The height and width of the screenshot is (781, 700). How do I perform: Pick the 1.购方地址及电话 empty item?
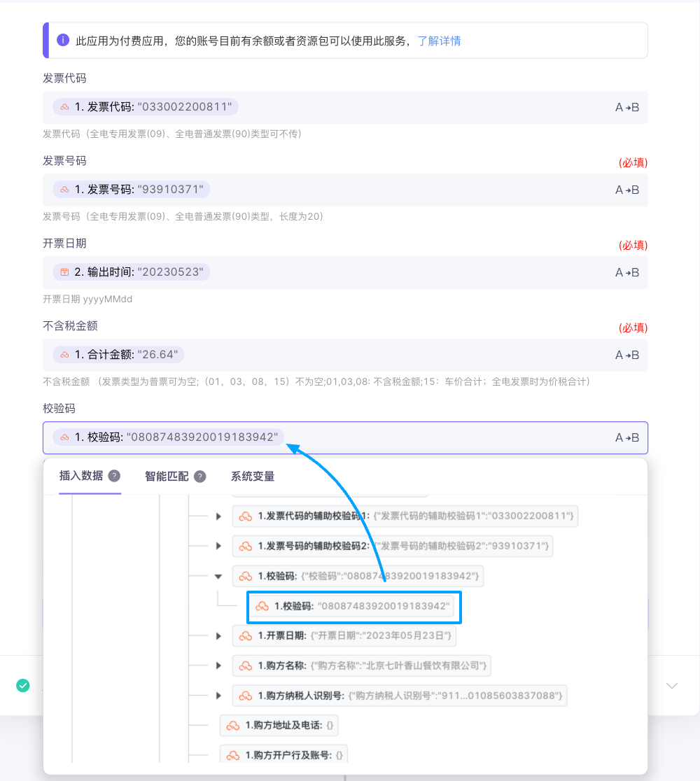pyautogui.click(x=279, y=725)
